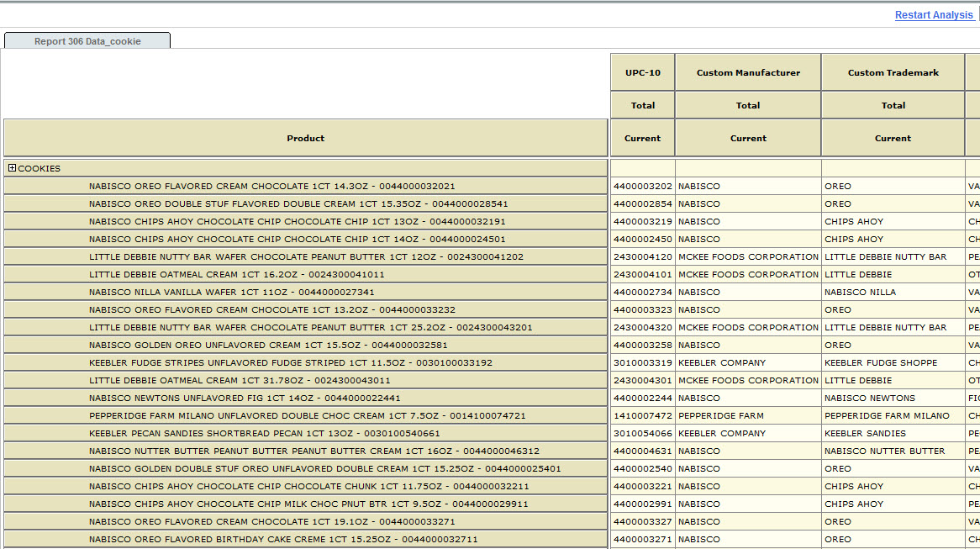Viewport: 980px width, 549px height.
Task: Select the COOKIES row label
Action: (40, 168)
